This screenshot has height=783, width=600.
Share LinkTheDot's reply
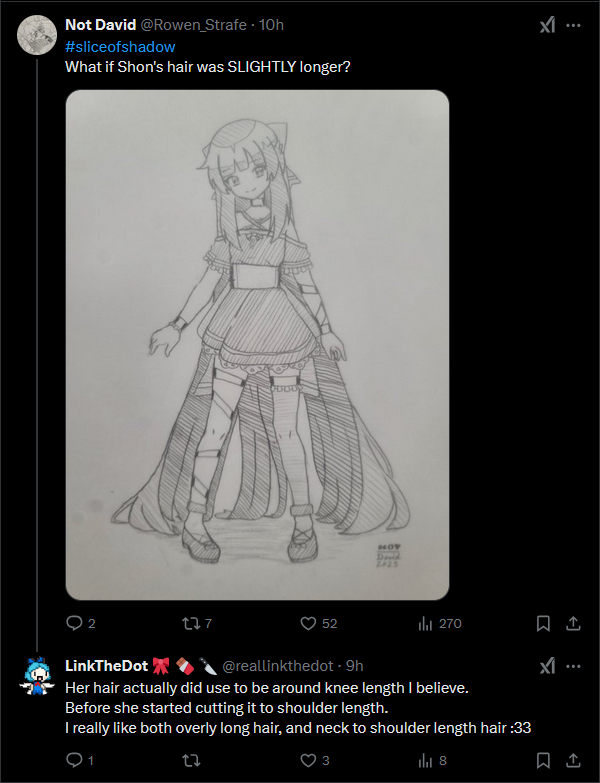click(x=573, y=761)
